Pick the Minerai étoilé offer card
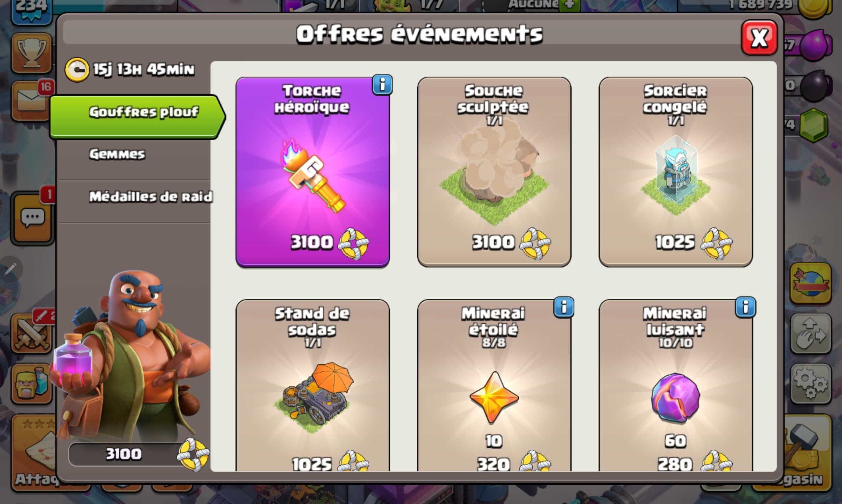 click(494, 385)
